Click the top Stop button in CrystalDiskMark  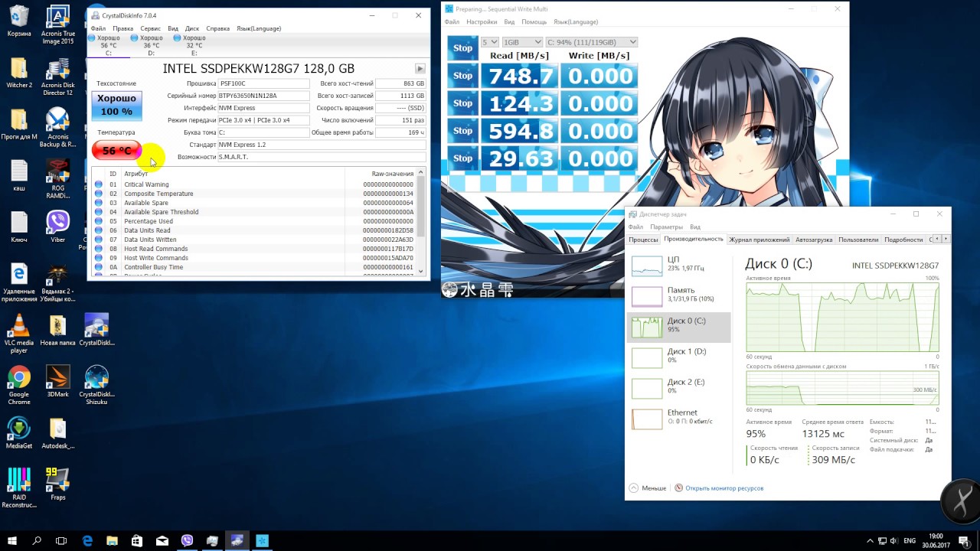(x=462, y=47)
